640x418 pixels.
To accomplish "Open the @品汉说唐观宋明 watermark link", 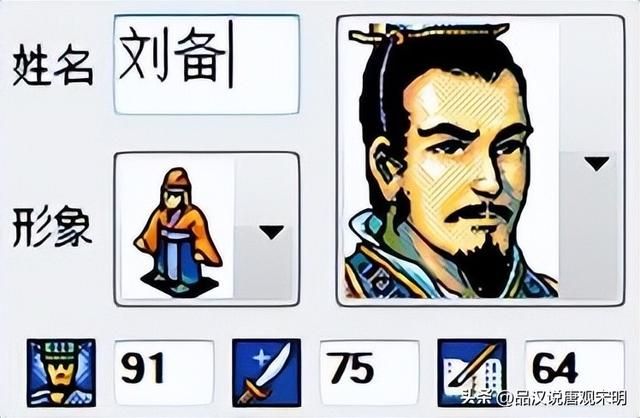I will 563,398.
